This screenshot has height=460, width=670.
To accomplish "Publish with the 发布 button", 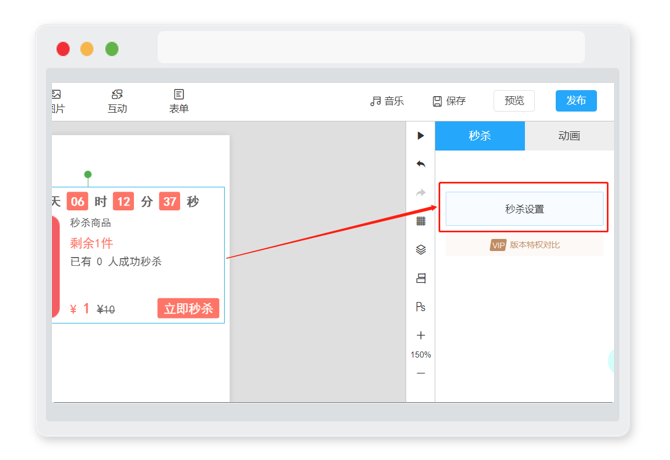I will (x=576, y=101).
